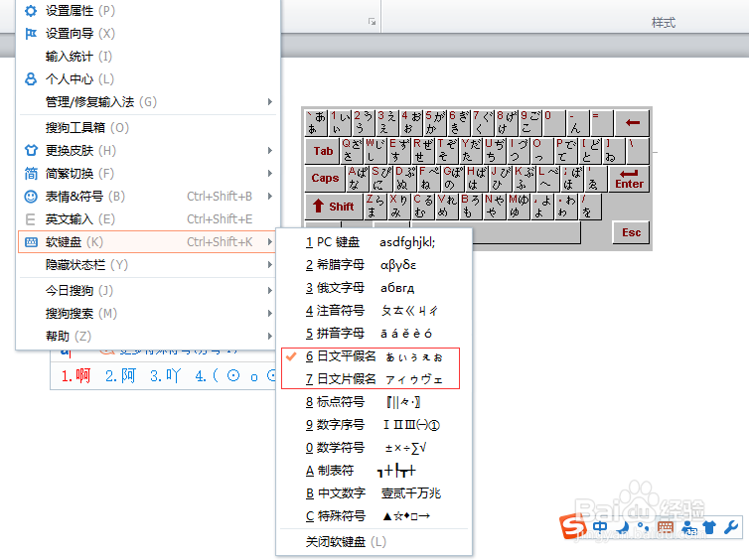Select C 特殊符号 in the soft keyboard submenu
Screen dimensions: 749x560
pos(374,516)
